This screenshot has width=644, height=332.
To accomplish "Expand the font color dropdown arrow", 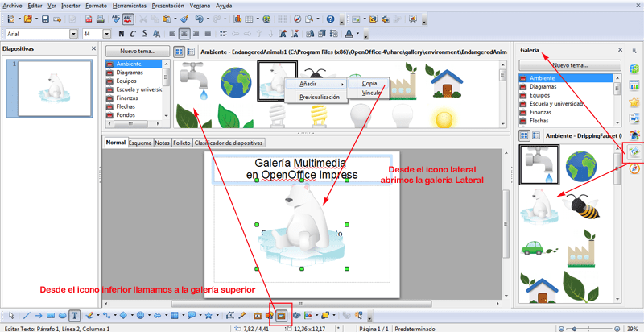I will (357, 34).
